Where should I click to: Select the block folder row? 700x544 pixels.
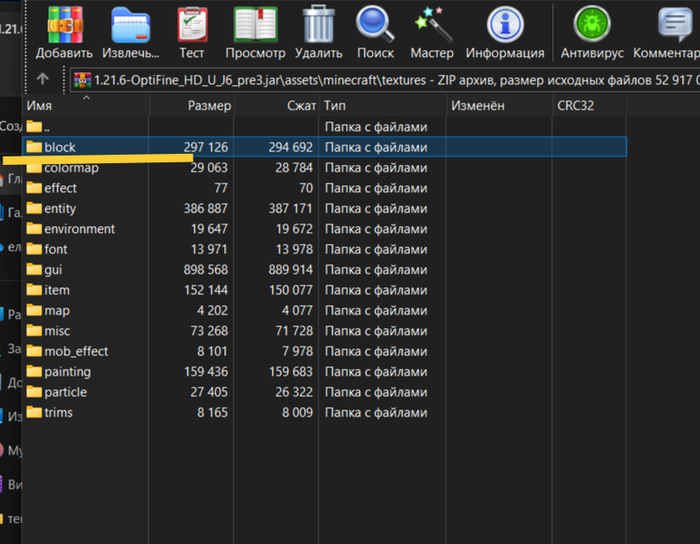(60, 147)
